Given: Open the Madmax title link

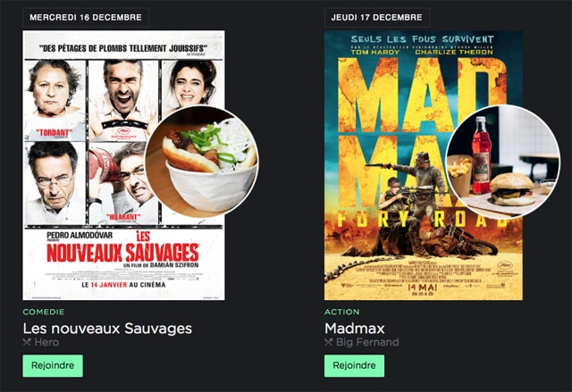Looking at the screenshot, I should coord(355,329).
